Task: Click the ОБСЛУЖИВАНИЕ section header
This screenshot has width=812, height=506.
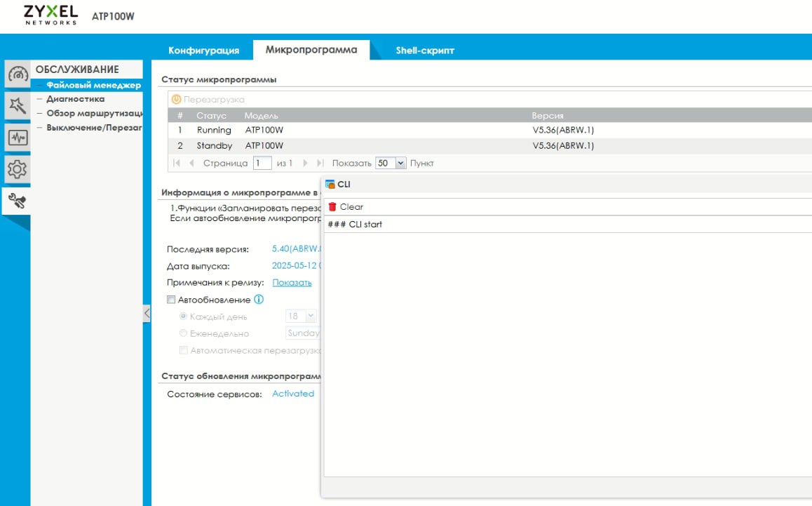Action: click(77, 69)
